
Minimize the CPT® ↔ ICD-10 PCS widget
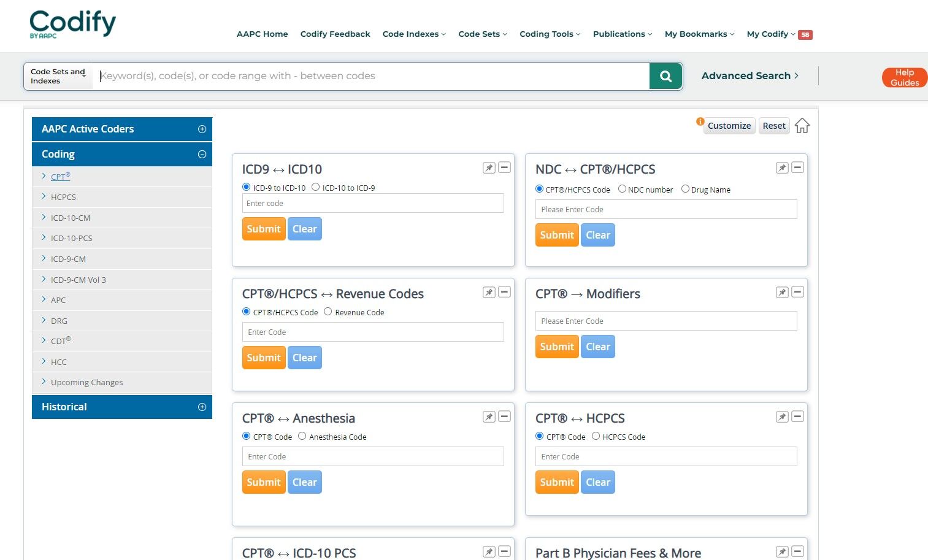(504, 551)
